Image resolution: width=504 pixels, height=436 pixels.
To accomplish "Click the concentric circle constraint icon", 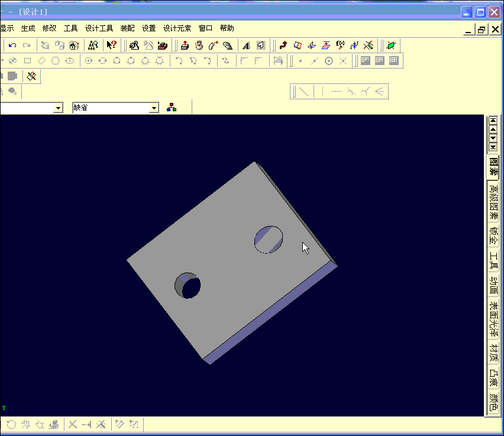I will [x=329, y=61].
